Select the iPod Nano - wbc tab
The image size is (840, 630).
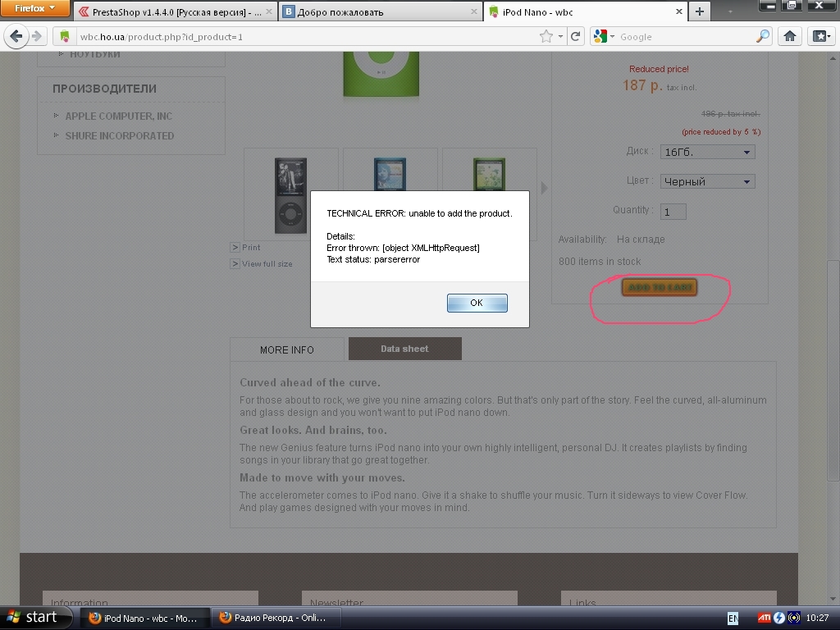[x=586, y=11]
